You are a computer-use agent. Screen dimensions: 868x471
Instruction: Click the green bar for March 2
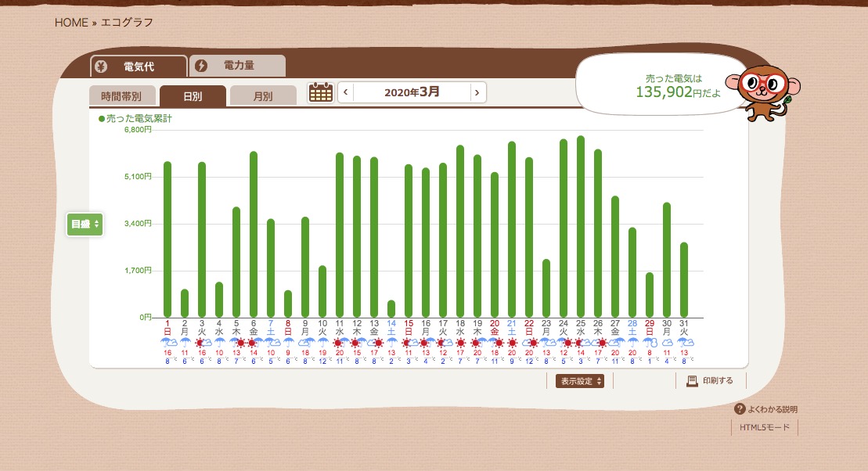(185, 304)
